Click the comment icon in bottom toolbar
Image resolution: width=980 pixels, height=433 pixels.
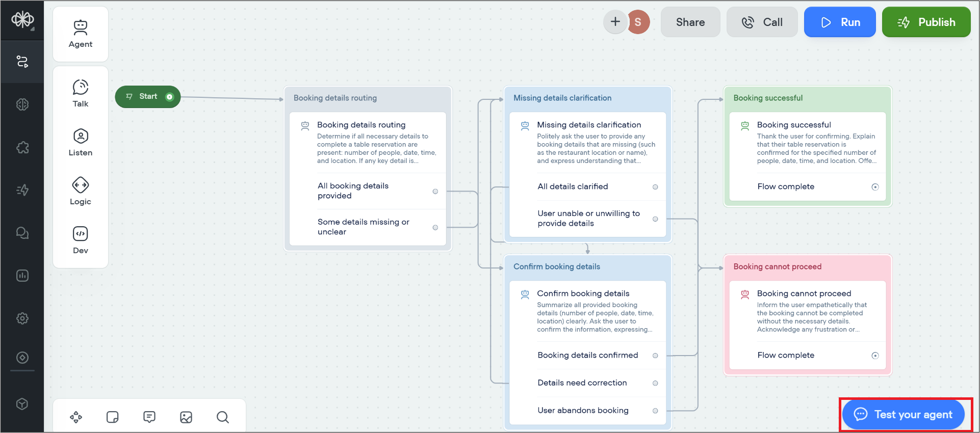pos(149,417)
